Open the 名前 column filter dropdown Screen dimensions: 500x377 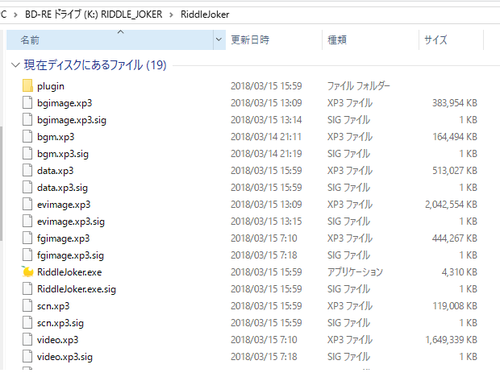tap(219, 40)
